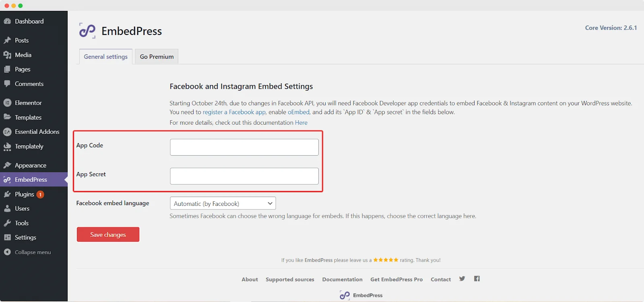The height and width of the screenshot is (302, 644).
Task: Click 'Core Version: 2.6.1' text
Action: pyautogui.click(x=611, y=28)
